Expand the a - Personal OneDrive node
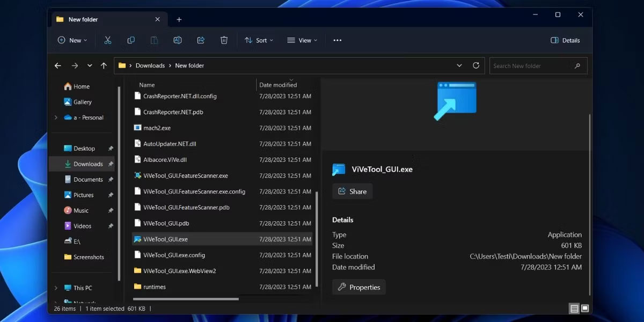 point(56,118)
